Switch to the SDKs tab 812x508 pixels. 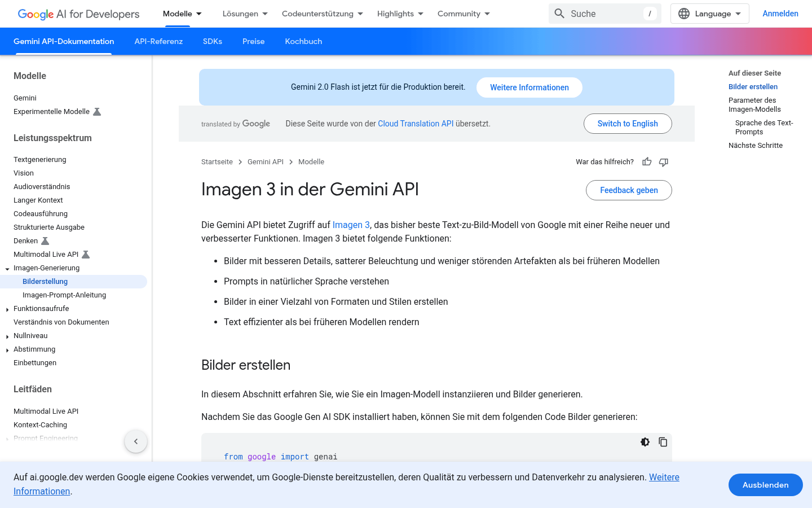[x=213, y=41]
